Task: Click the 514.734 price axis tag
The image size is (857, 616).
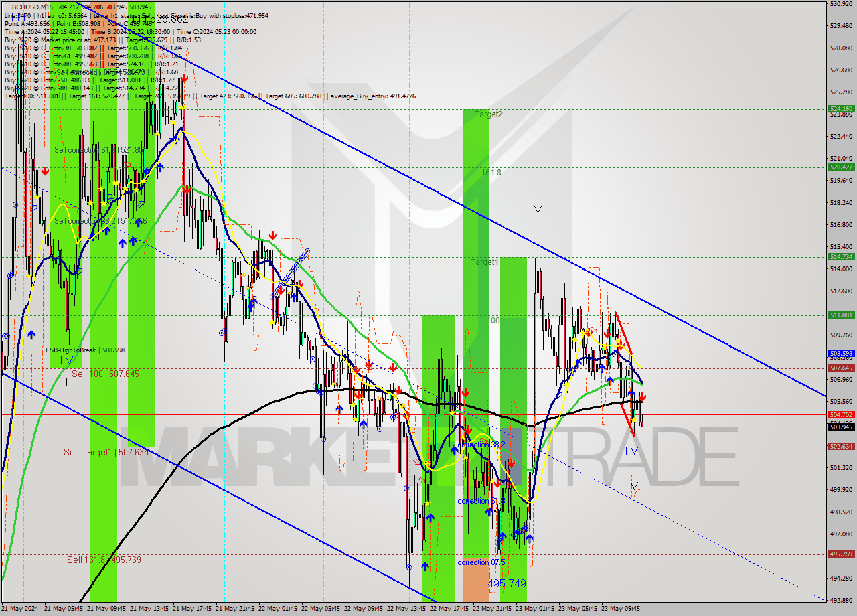Action: 841,256
